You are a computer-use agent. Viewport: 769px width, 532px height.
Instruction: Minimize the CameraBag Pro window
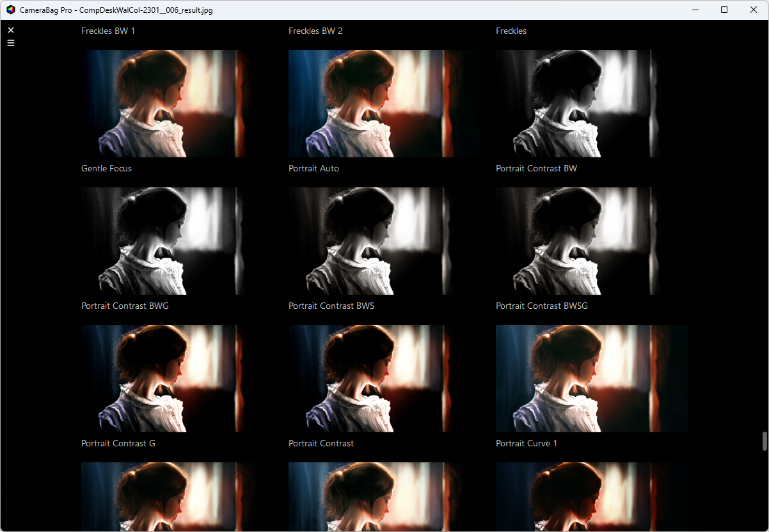pos(695,10)
